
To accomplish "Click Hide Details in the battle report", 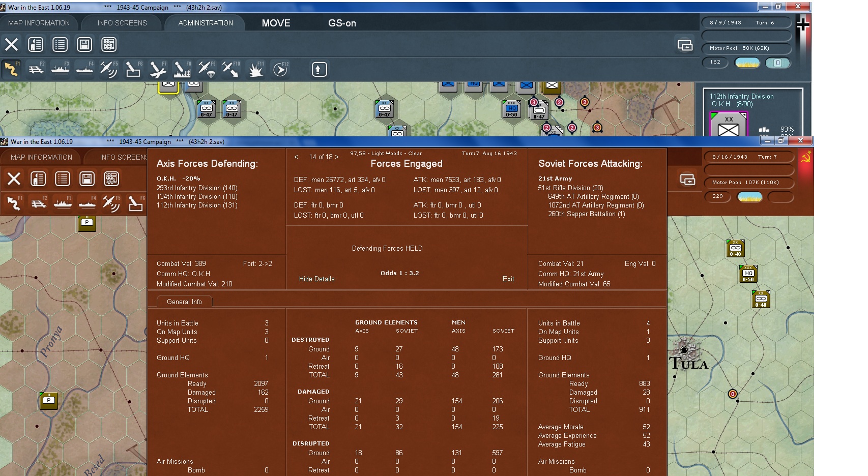I will [x=317, y=279].
